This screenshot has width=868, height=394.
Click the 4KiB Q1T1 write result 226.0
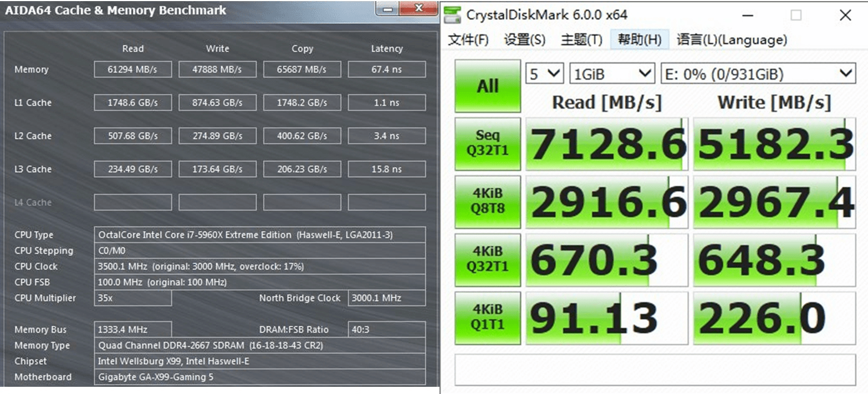click(x=774, y=318)
